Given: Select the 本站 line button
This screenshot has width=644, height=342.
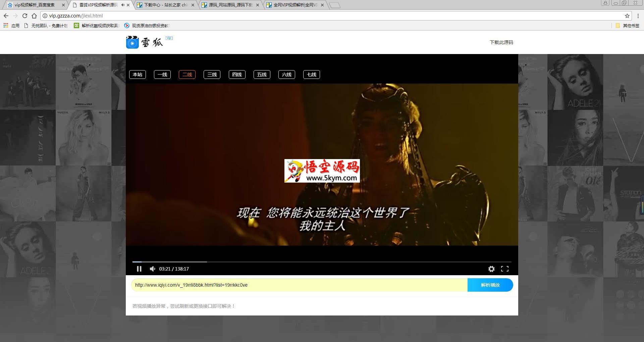Looking at the screenshot, I should (x=138, y=75).
